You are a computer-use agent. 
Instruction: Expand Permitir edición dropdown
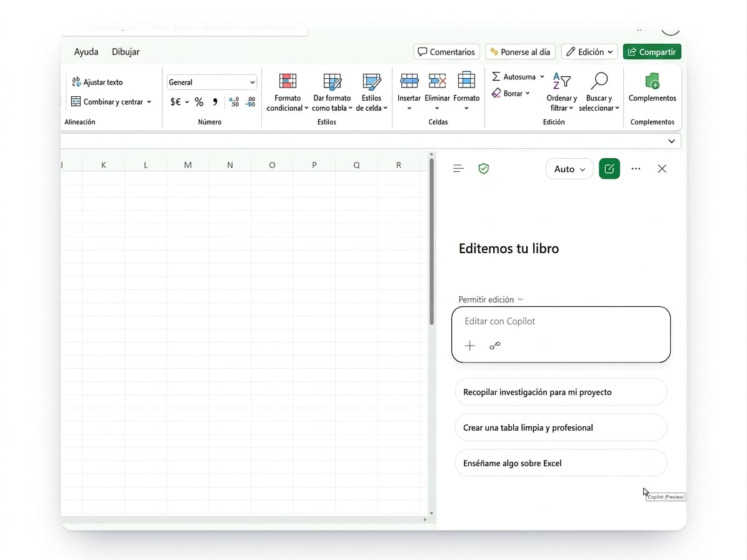pyautogui.click(x=491, y=299)
